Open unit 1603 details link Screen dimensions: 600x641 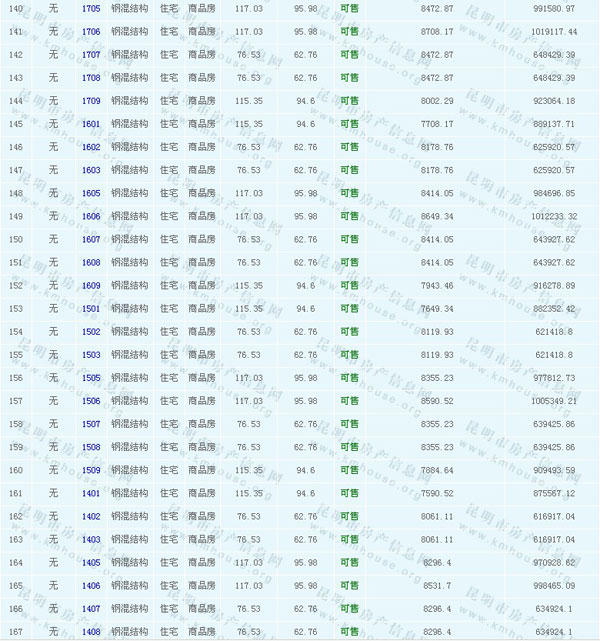[x=91, y=170]
